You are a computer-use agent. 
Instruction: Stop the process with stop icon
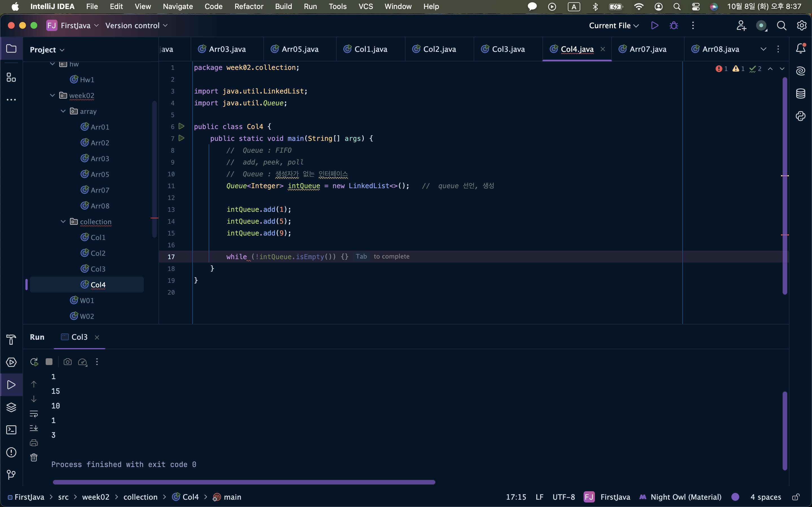pyautogui.click(x=49, y=362)
